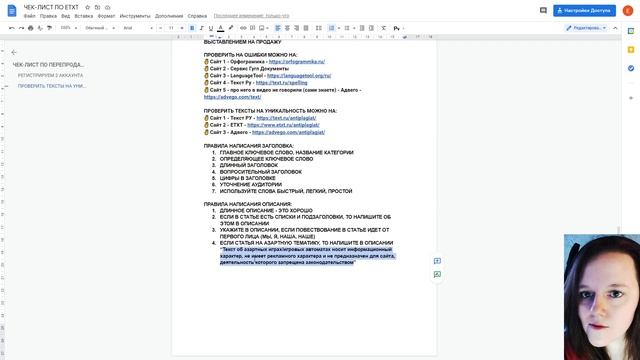Click the Настройки Доступа share button

pyautogui.click(x=584, y=11)
